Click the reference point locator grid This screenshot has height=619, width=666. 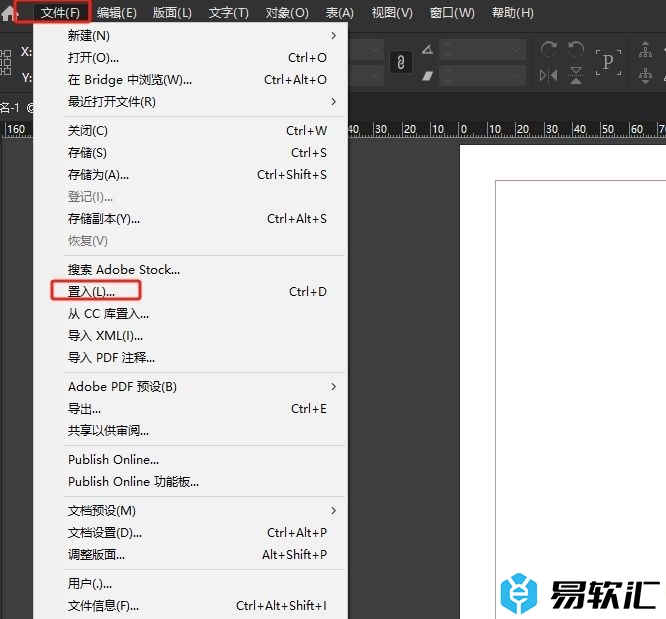tap(6, 63)
